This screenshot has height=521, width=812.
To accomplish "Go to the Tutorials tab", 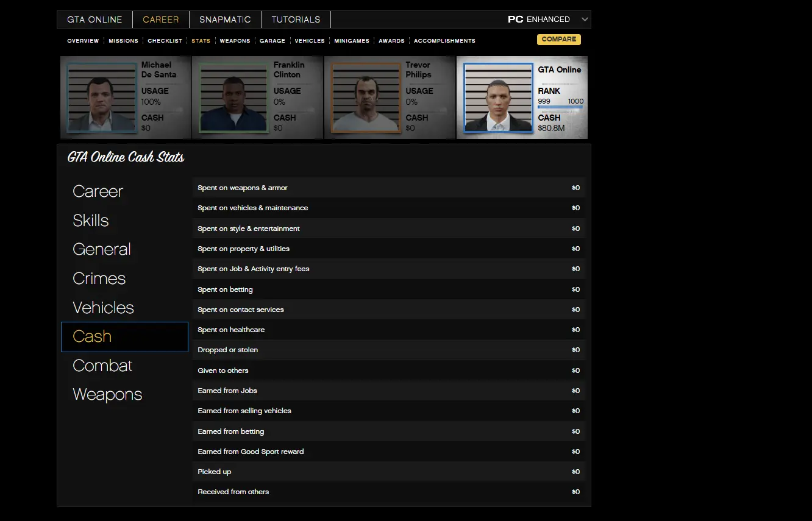I will (x=296, y=19).
